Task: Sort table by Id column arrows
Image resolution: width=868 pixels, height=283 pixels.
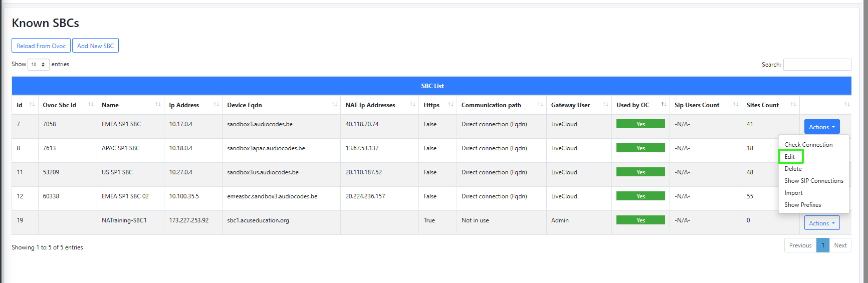Action: (x=32, y=105)
